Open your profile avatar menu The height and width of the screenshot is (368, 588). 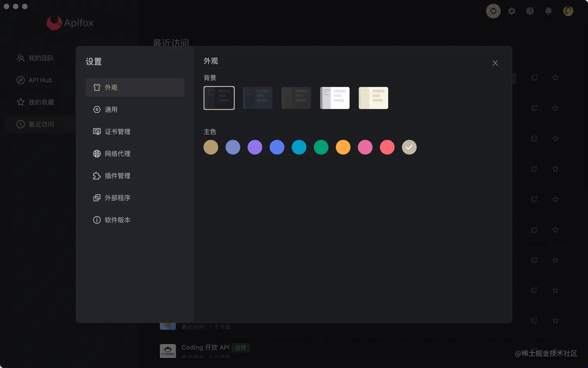click(568, 11)
